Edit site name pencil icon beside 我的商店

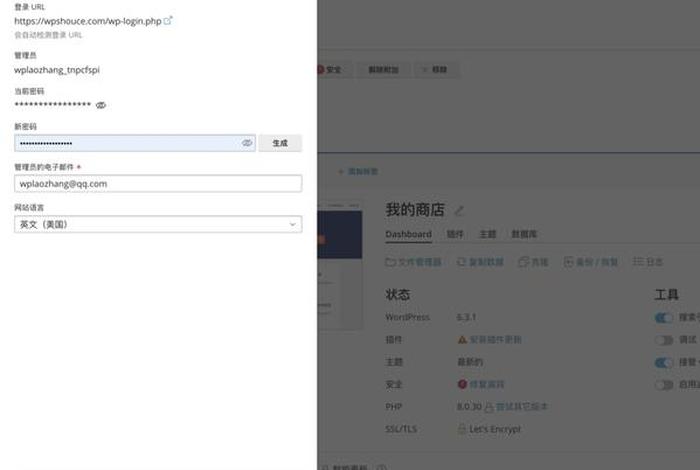[459, 210]
